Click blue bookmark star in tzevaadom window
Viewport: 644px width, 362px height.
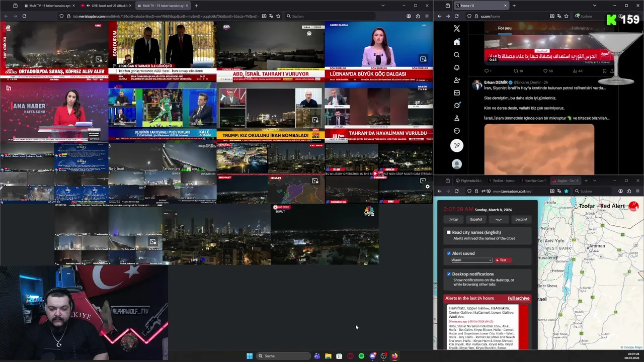[x=566, y=191]
